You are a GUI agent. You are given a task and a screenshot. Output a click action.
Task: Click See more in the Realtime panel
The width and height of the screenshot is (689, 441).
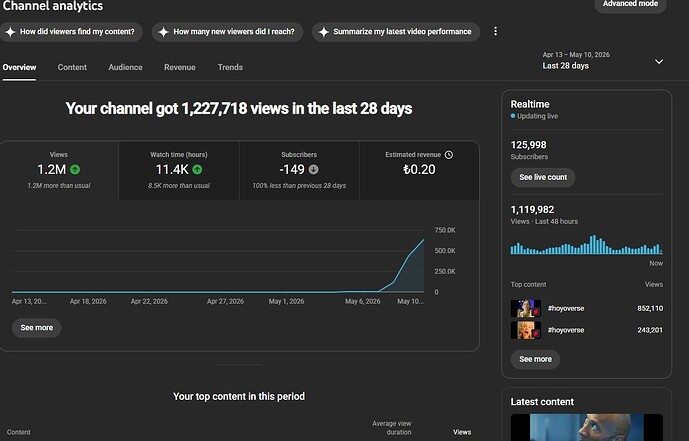click(535, 359)
